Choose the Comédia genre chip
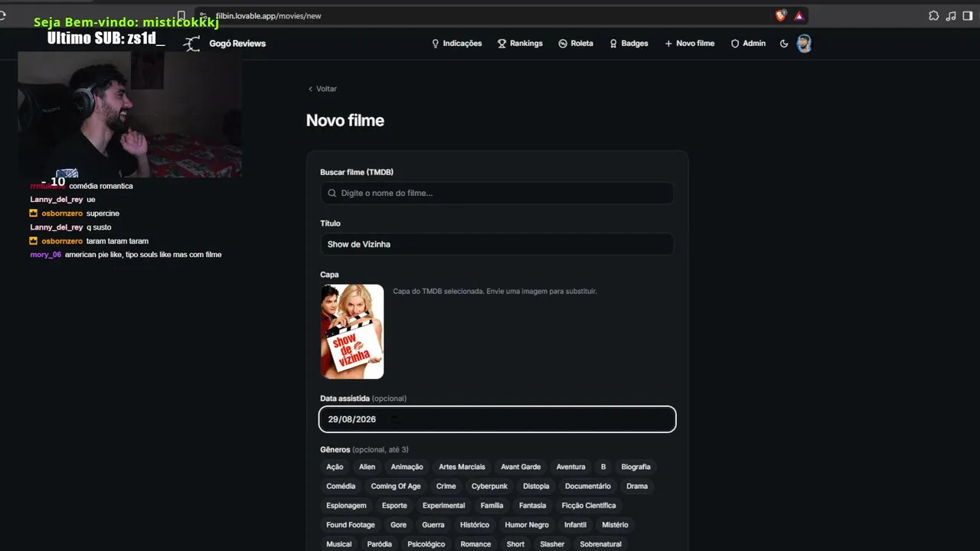Viewport: 980px width, 551px height. [341, 486]
